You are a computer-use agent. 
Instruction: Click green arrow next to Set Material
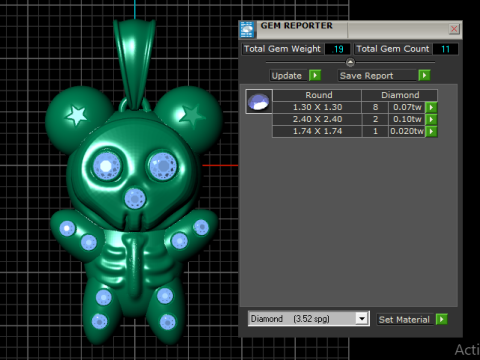(x=441, y=319)
